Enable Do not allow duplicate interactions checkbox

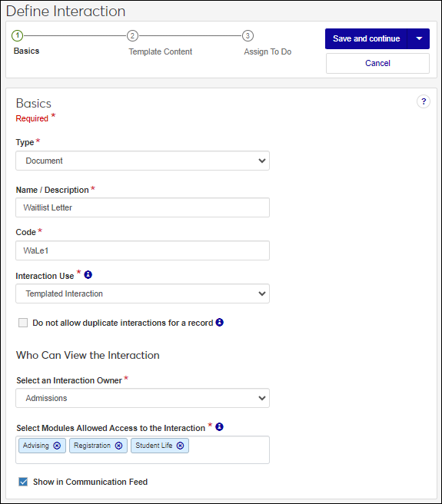[23, 323]
